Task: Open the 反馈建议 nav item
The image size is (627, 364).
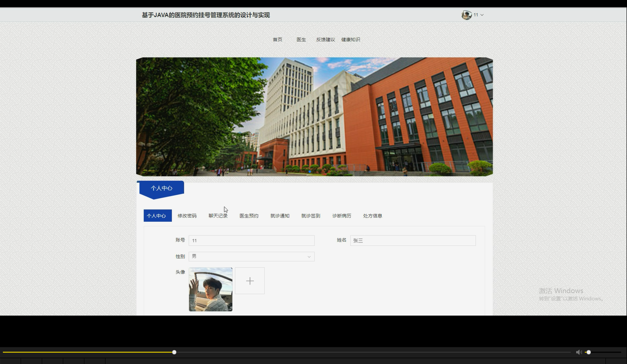Action: point(325,40)
